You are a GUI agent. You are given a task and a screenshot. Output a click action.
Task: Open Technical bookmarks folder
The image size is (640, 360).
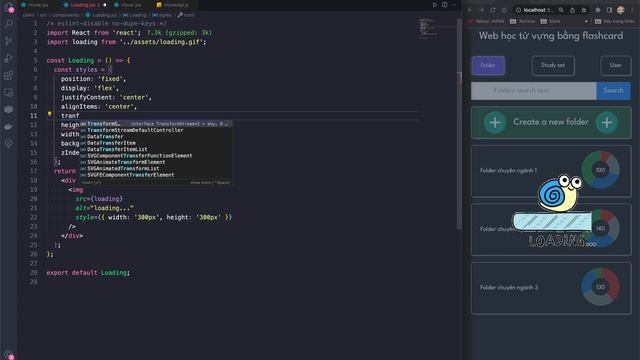click(522, 21)
